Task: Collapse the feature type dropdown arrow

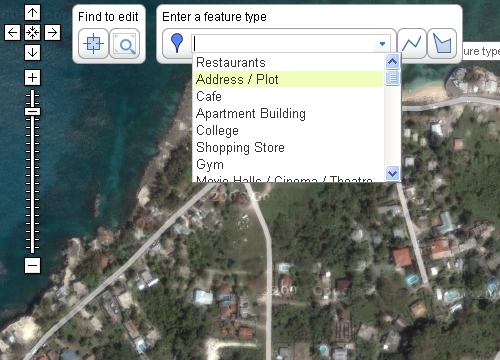Action: tap(382, 44)
